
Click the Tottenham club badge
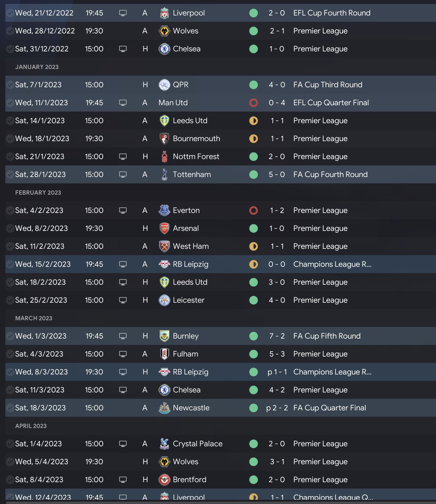click(164, 175)
